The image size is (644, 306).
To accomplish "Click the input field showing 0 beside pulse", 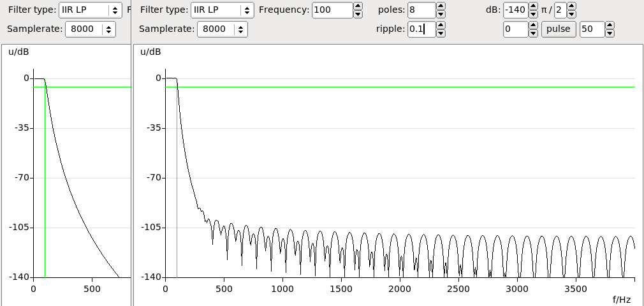I will click(515, 29).
